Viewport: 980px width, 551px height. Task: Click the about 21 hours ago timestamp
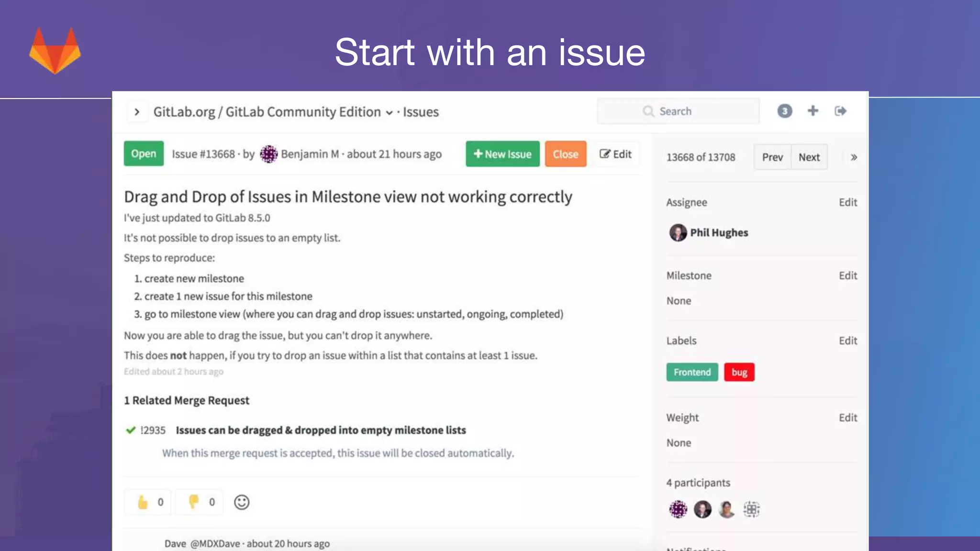(x=394, y=154)
